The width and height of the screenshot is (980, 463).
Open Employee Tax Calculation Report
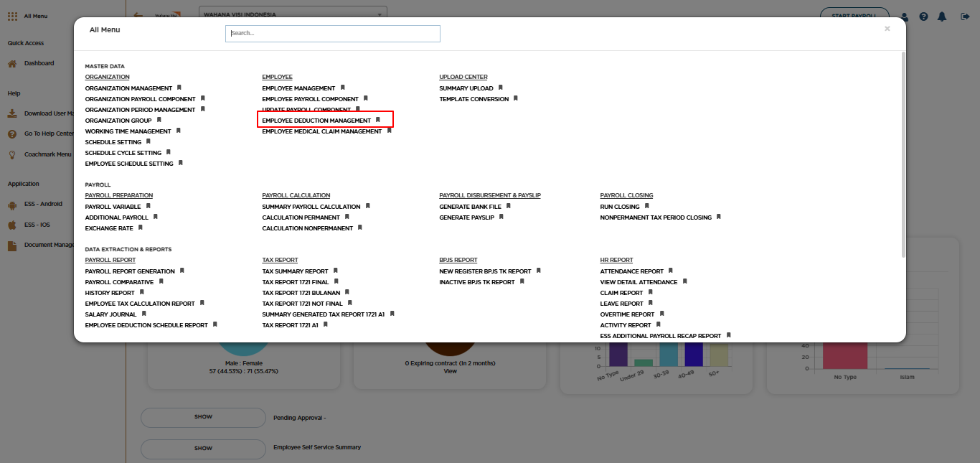140,304
